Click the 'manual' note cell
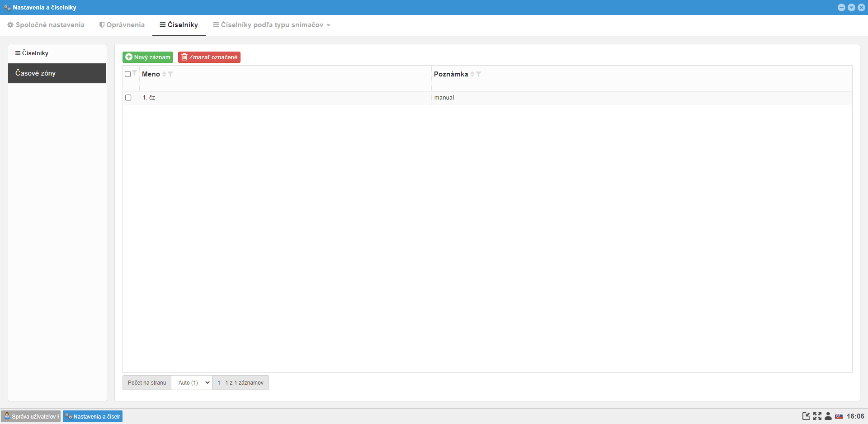The height and width of the screenshot is (424, 868). [642, 98]
